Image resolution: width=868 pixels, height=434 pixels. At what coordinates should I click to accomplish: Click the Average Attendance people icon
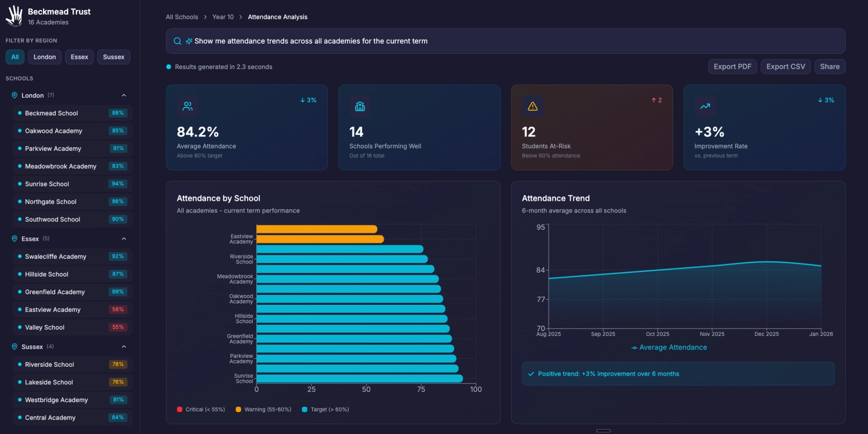(187, 106)
